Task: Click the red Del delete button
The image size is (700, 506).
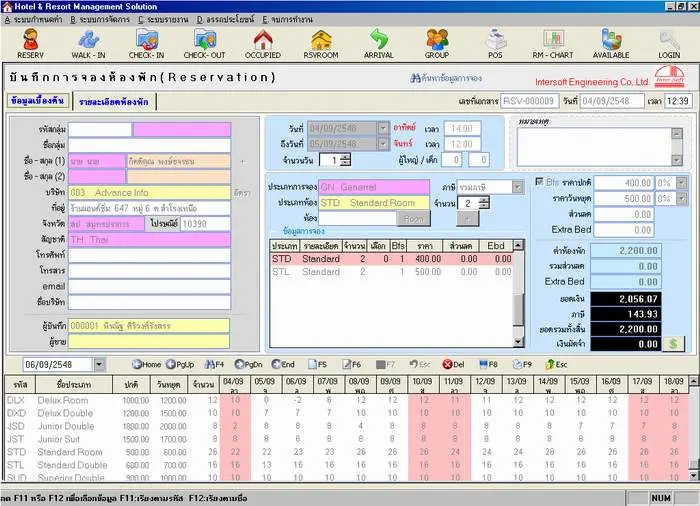Action: click(454, 364)
